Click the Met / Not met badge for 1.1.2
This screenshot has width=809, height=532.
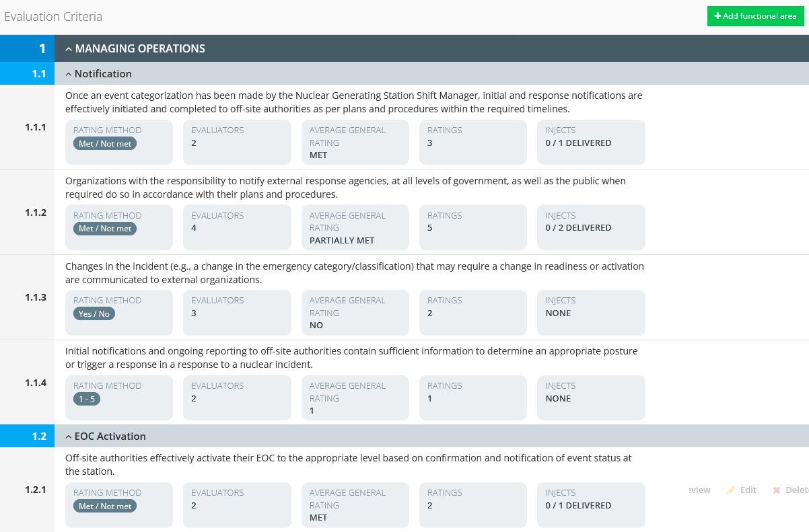[105, 229]
